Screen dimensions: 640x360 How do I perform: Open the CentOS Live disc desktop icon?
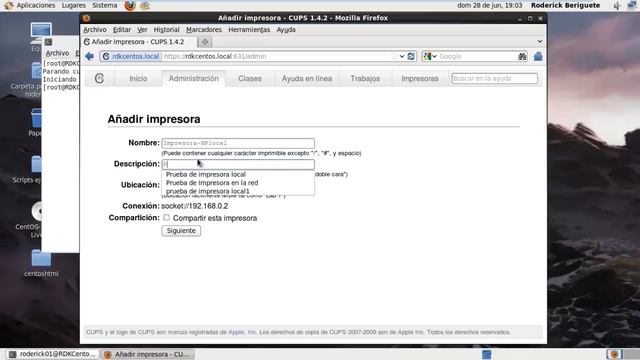tap(37, 220)
